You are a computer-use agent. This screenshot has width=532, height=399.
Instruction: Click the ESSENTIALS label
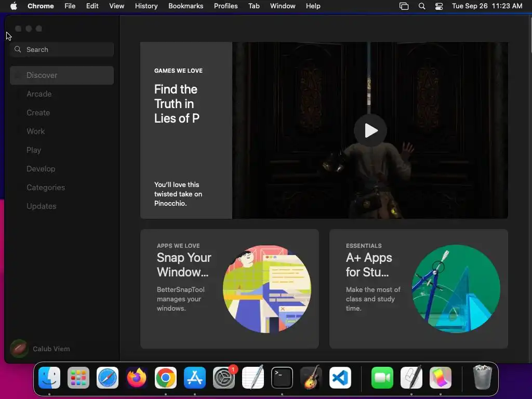pyautogui.click(x=364, y=246)
